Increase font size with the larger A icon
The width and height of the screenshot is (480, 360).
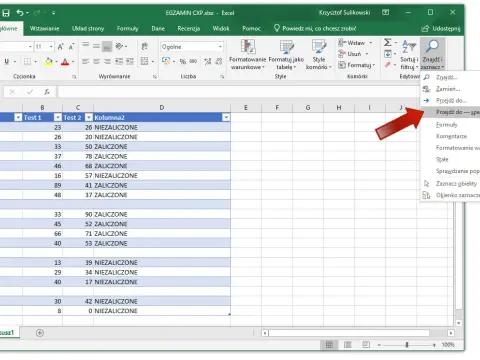coord(61,47)
